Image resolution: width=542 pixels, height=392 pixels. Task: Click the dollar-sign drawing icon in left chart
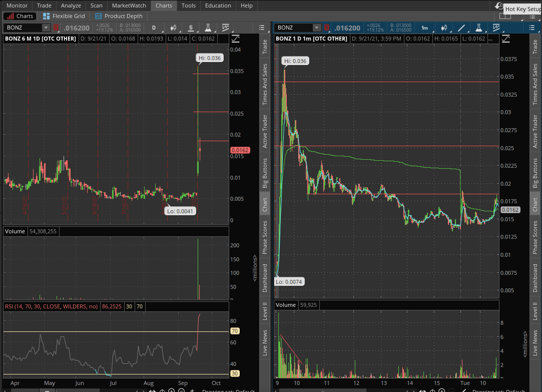click(192, 390)
